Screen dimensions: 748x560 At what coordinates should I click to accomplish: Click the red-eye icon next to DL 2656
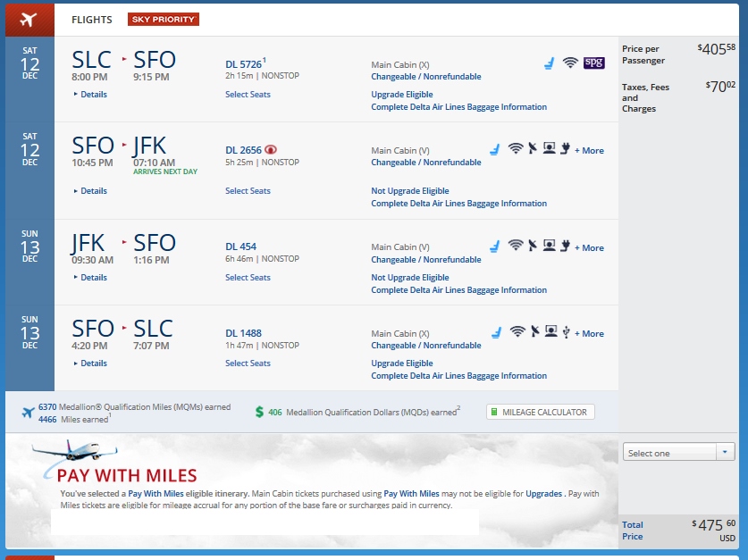pyautogui.click(x=272, y=150)
